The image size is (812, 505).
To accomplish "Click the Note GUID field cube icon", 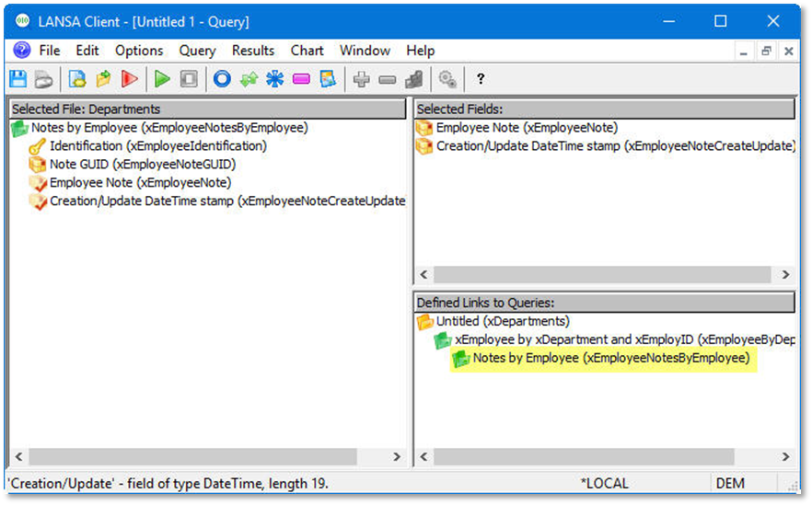I will coord(37,165).
